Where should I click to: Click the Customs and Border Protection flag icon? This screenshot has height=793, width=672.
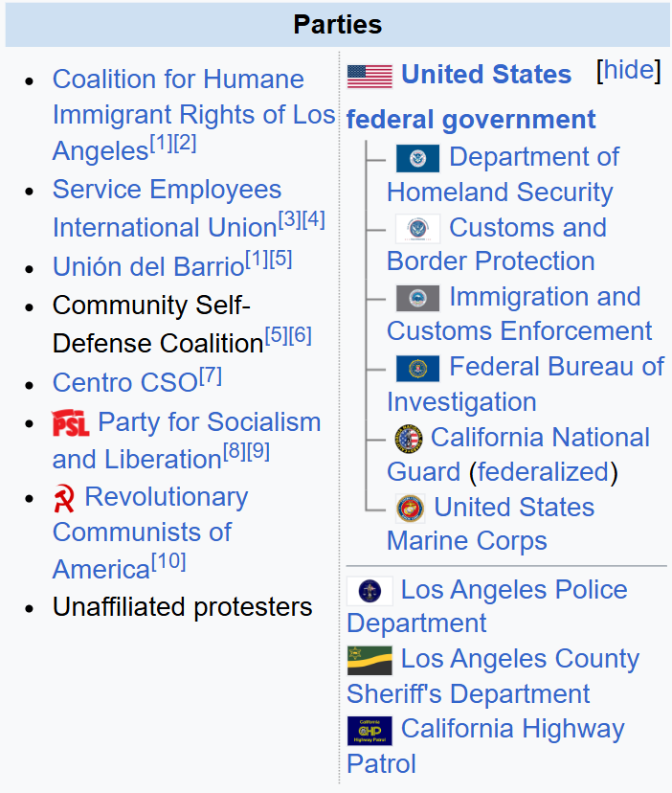tap(417, 229)
